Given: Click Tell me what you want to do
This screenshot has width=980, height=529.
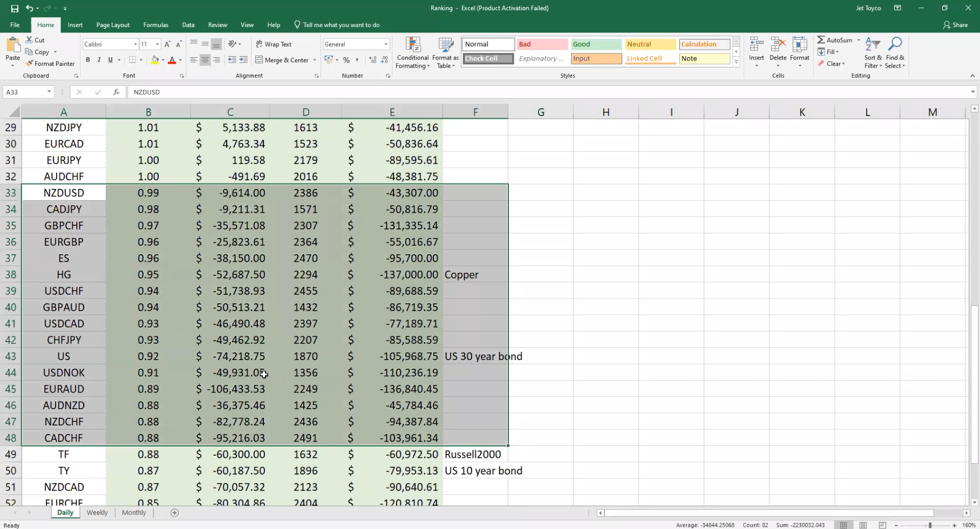Looking at the screenshot, I should click(x=337, y=25).
